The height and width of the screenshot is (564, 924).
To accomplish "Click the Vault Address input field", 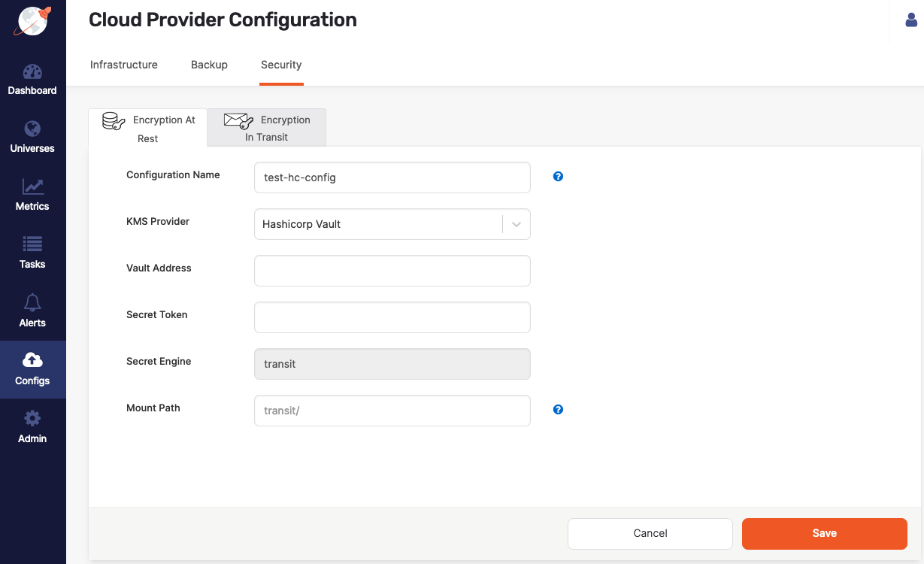I will (x=392, y=271).
